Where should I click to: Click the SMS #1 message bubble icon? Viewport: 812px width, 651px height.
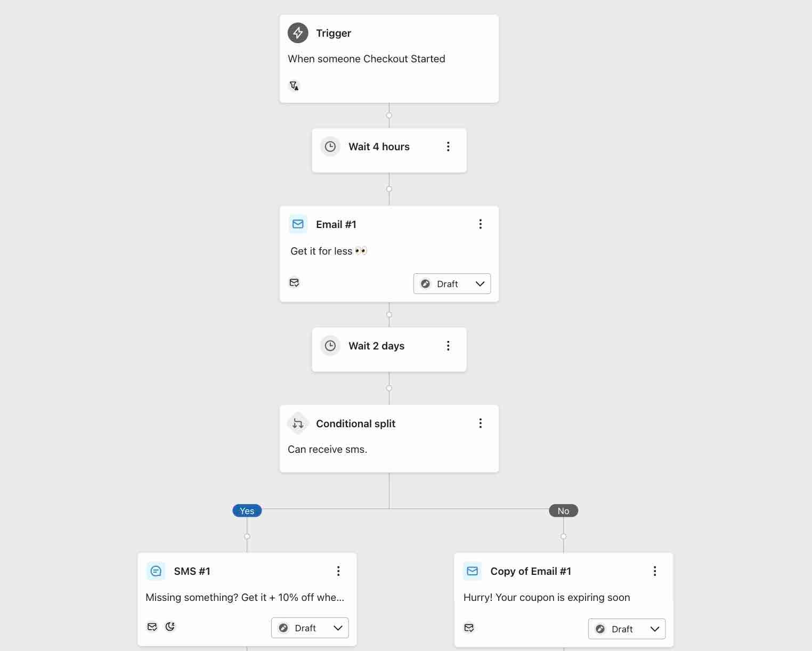coord(156,571)
